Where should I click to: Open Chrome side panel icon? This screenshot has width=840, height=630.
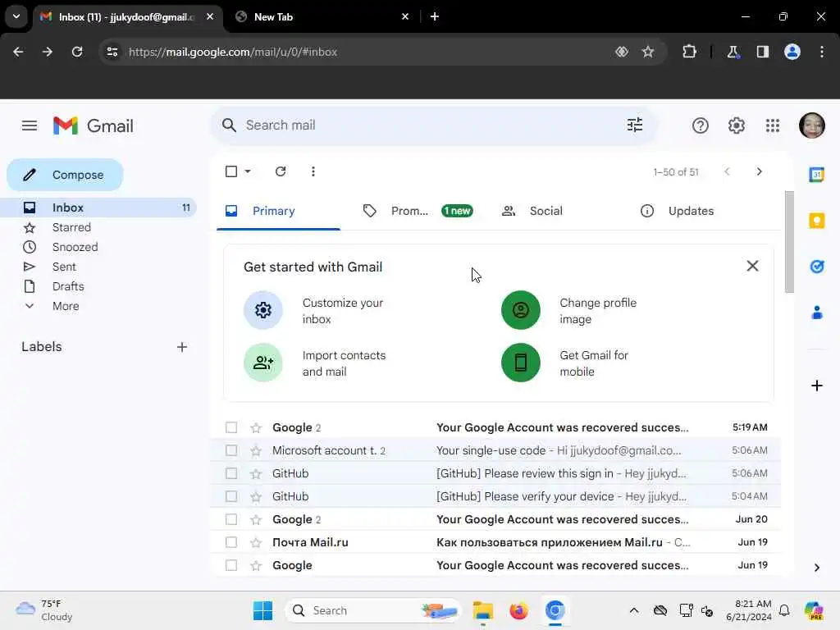click(x=763, y=52)
